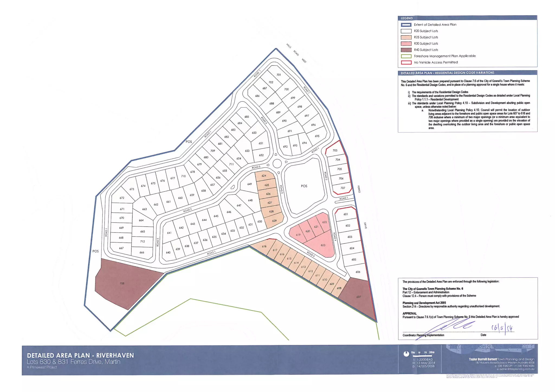Image resolution: width=555 pixels, height=392 pixels.
Task: Click the Residential Design Code Variations header
Action: pos(467,73)
